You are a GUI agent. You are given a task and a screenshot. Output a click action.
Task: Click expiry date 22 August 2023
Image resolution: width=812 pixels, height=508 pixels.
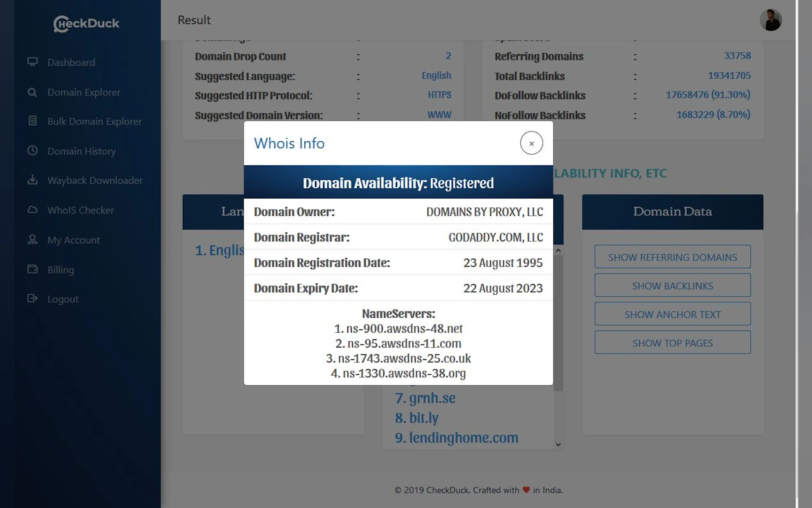[x=503, y=288]
